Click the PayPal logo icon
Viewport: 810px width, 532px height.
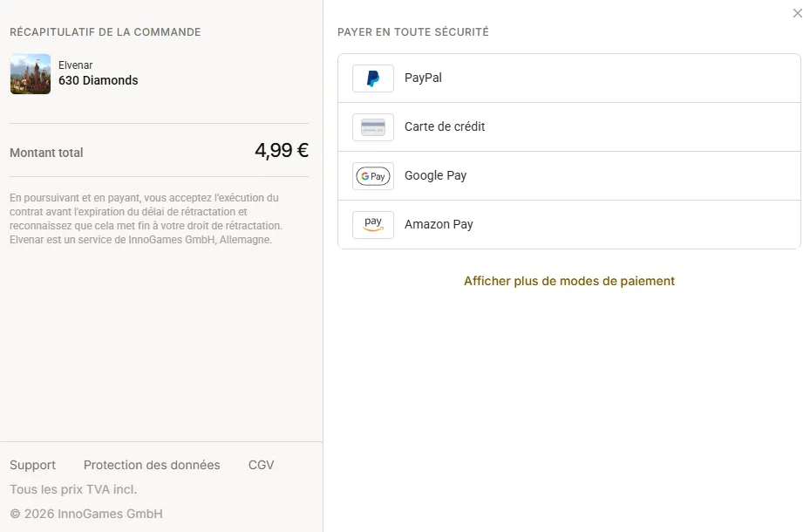pyautogui.click(x=373, y=78)
